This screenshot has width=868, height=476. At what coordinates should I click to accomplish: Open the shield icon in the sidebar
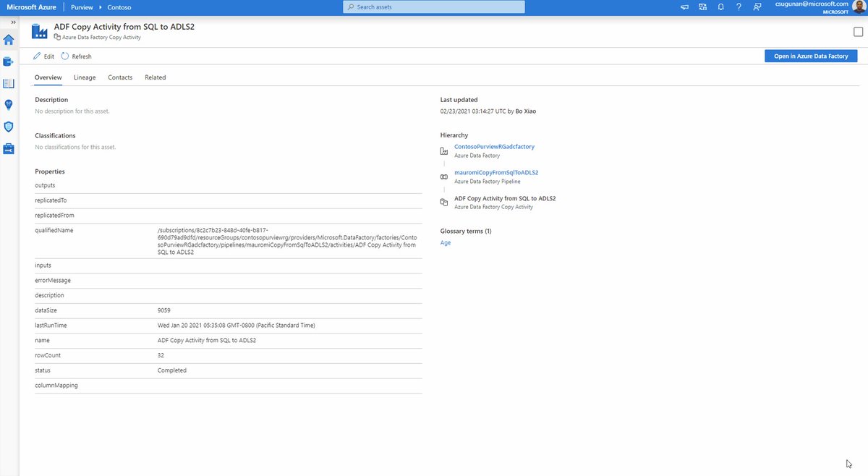9,127
